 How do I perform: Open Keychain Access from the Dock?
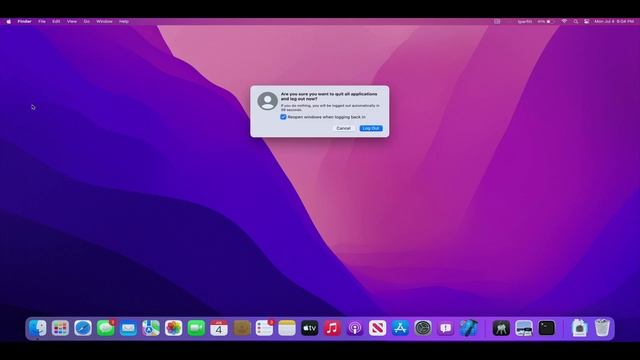pos(501,328)
